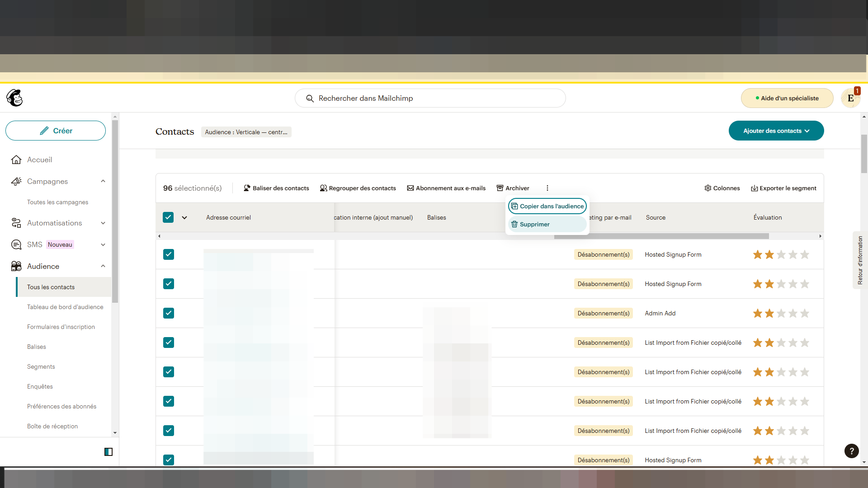Expand the Automatisations sidebar section
Image resolution: width=868 pixels, height=488 pixels.
103,223
